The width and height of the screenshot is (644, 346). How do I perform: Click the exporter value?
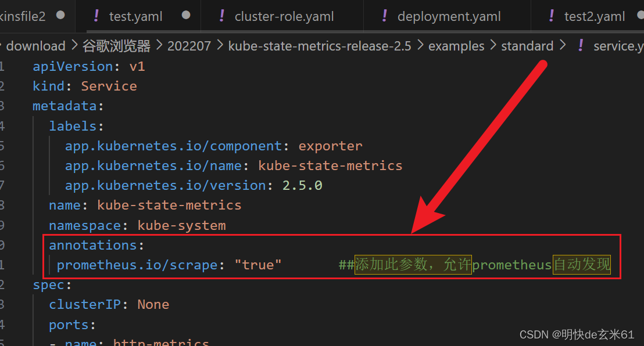pyautogui.click(x=330, y=146)
